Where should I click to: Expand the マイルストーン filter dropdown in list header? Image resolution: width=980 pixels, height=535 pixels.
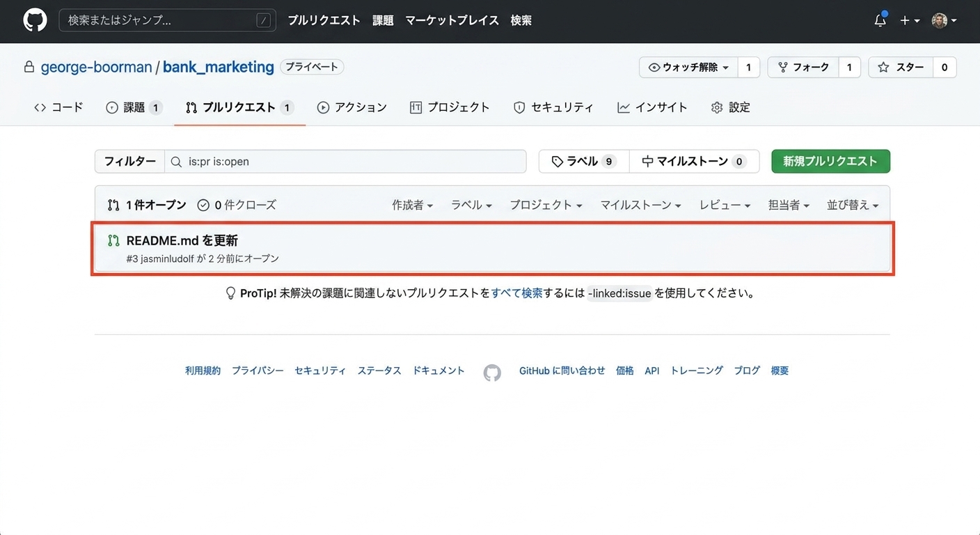point(640,205)
